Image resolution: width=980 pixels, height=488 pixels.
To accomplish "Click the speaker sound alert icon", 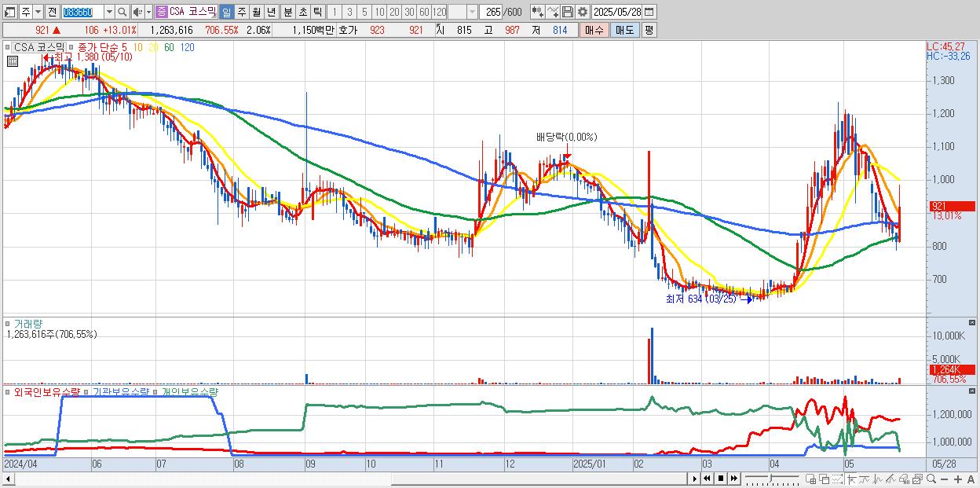I will pyautogui.click(x=137, y=12).
